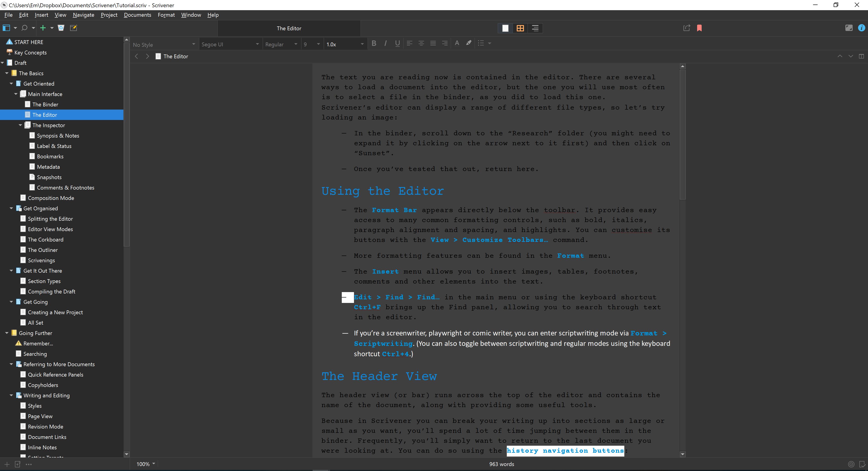868x471 pixels.
Task: Go to next document in header
Action: pyautogui.click(x=851, y=56)
